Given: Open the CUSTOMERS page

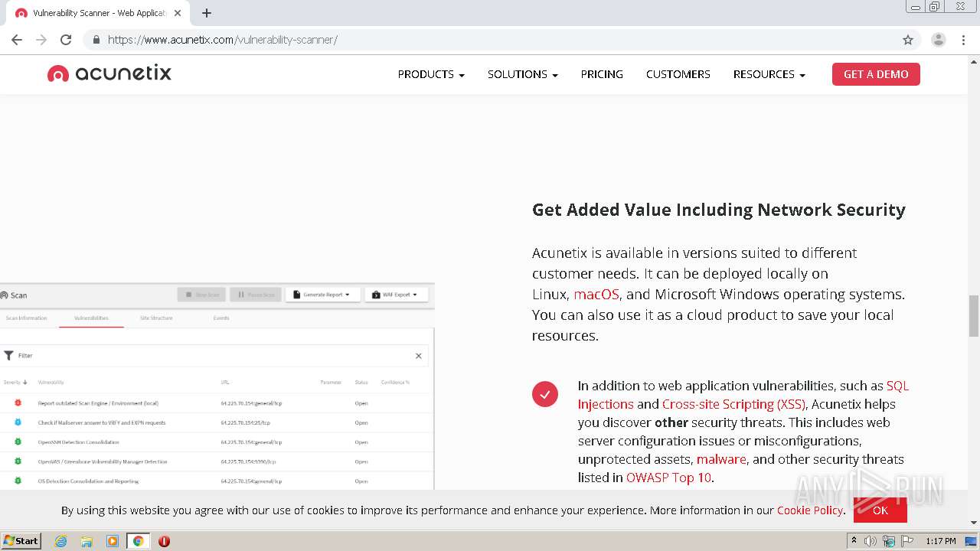Looking at the screenshot, I should pyautogui.click(x=678, y=74).
